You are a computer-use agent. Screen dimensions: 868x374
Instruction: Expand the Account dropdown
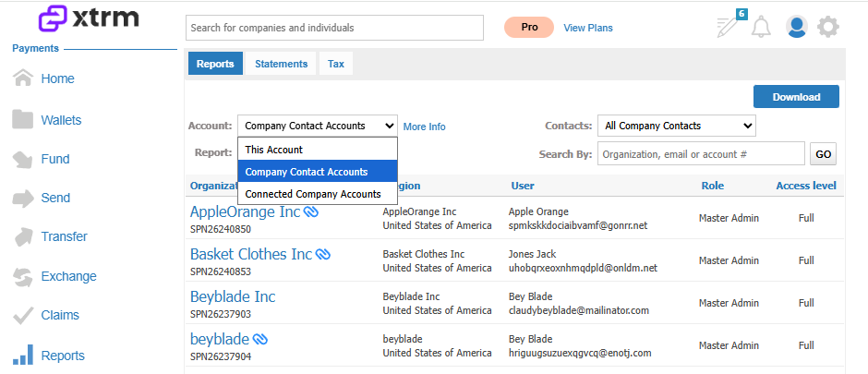[x=318, y=126]
